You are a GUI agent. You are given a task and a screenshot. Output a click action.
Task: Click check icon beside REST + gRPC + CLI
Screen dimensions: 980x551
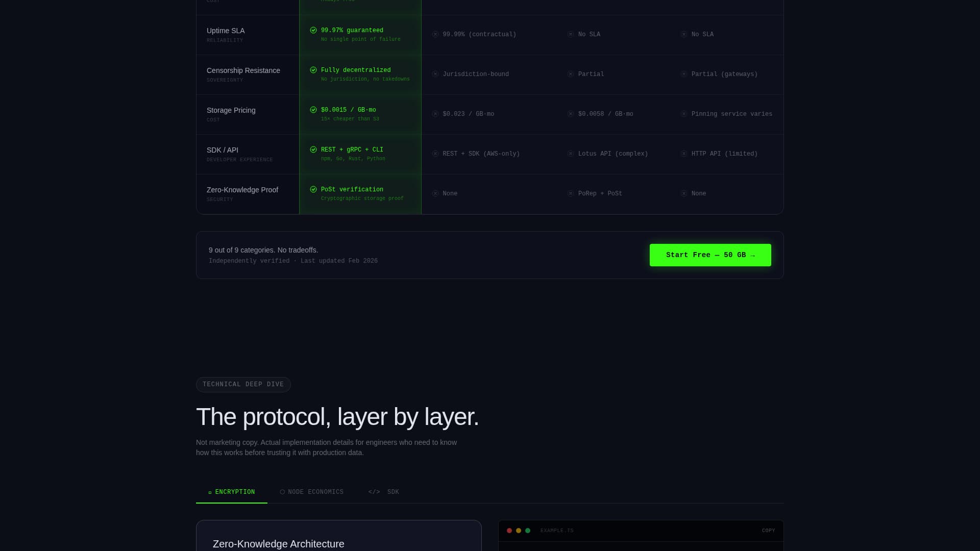point(313,149)
